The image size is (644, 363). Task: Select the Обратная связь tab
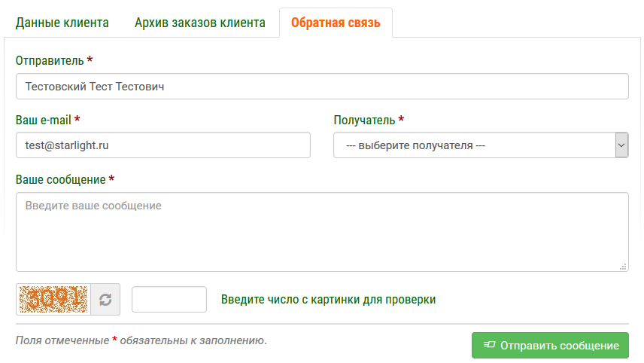click(336, 23)
